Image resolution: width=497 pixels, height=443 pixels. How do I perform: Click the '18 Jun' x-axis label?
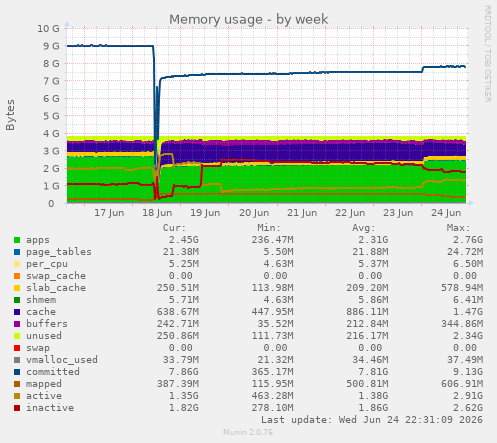pos(157,213)
